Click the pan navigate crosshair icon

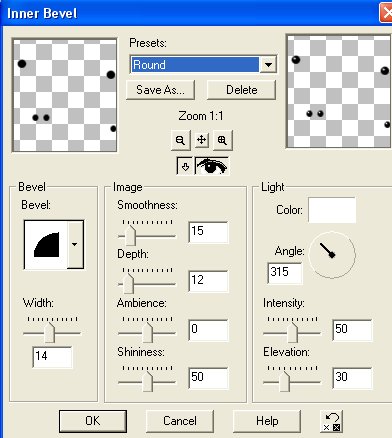(x=201, y=140)
